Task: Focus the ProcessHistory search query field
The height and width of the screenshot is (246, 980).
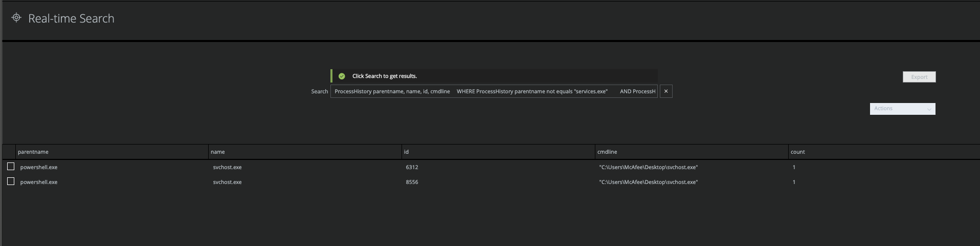Action: [494, 91]
